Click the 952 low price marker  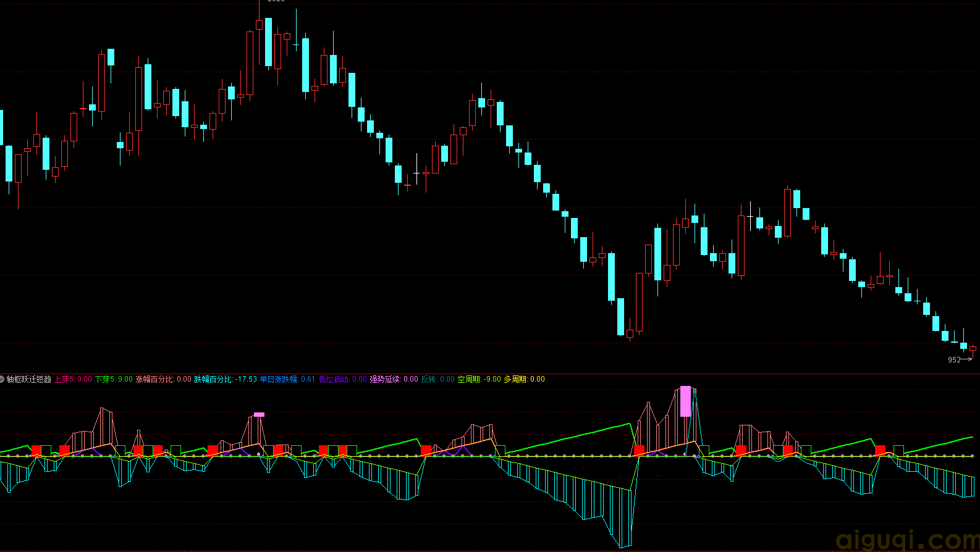[x=954, y=360]
